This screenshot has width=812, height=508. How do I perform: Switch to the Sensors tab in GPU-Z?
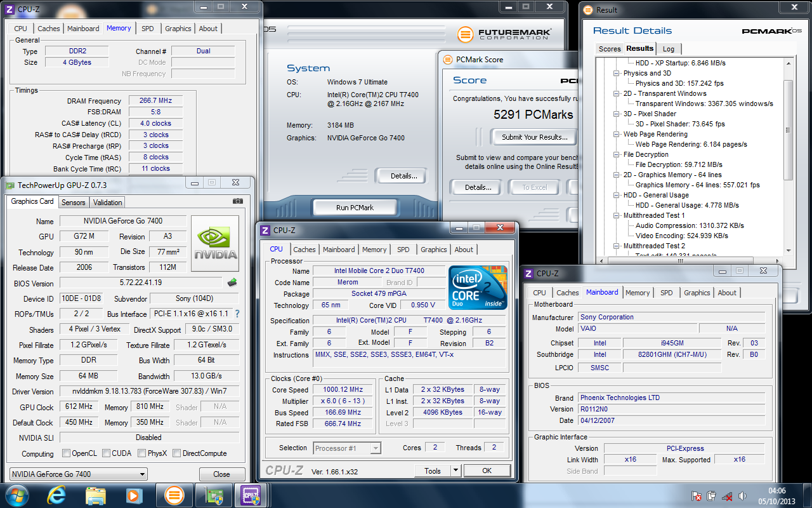[73, 203]
